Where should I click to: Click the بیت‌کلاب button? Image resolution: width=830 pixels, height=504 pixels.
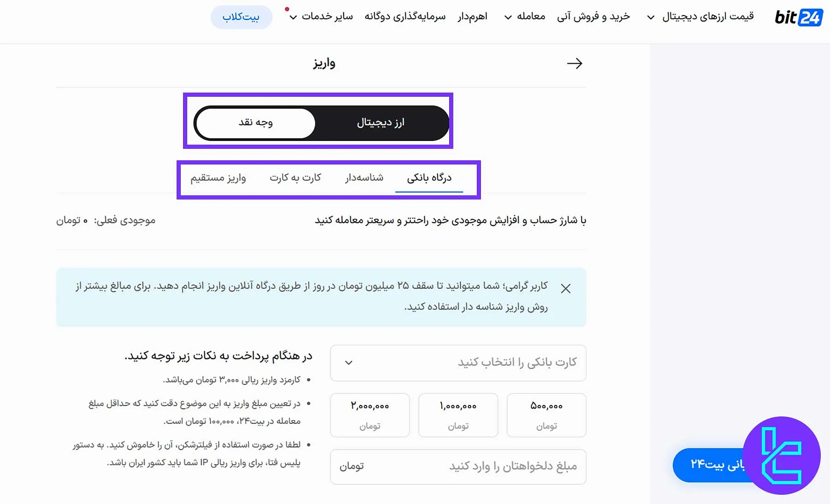pos(241,17)
